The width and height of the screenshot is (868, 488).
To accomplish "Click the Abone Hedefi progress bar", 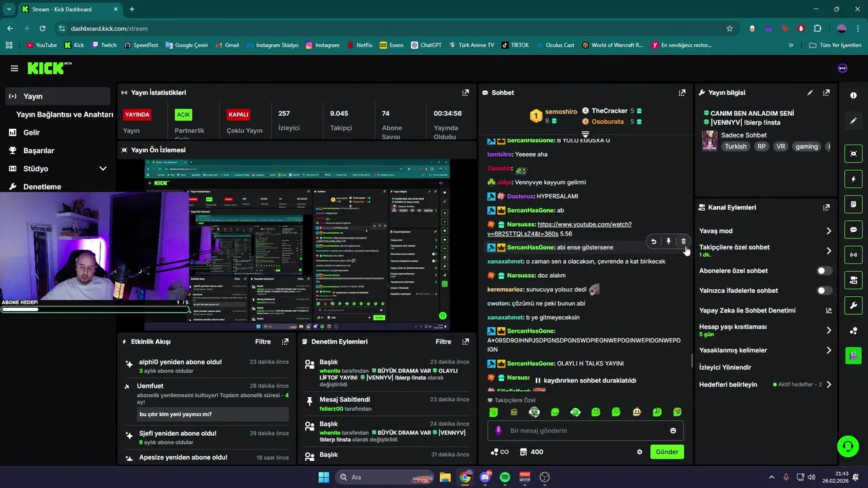I will click(x=95, y=309).
